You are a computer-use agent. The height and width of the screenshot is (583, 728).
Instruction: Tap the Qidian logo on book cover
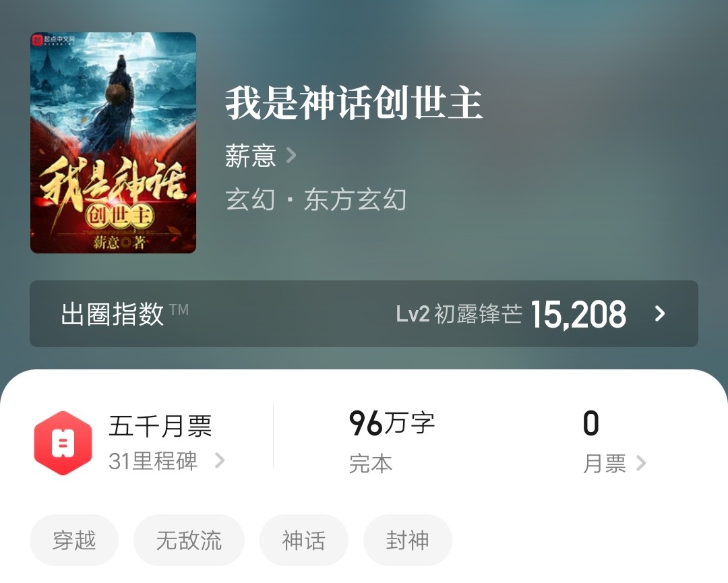[x=53, y=40]
